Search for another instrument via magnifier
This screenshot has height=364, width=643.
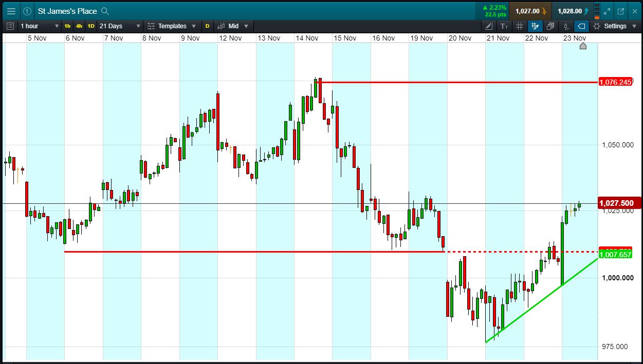(x=105, y=11)
